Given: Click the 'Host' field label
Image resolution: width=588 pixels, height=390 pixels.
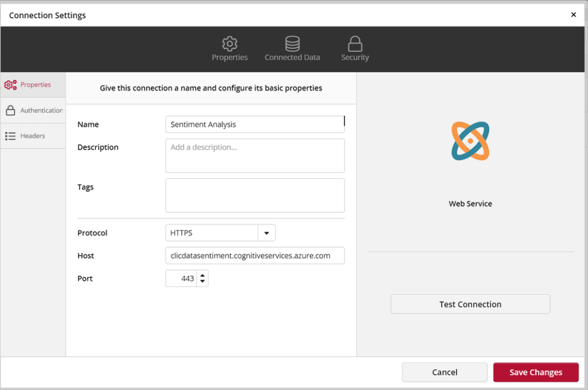Looking at the screenshot, I should coord(86,255).
